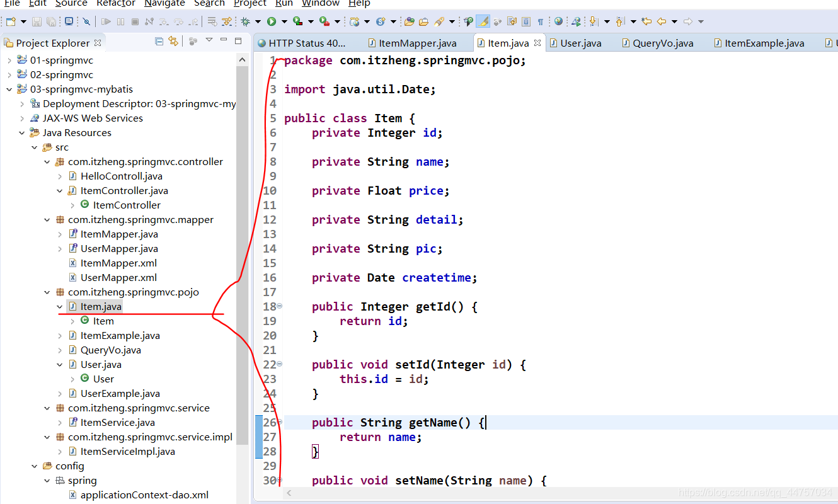Click the External Tools run icon
This screenshot has height=504, width=838.
point(324,21)
